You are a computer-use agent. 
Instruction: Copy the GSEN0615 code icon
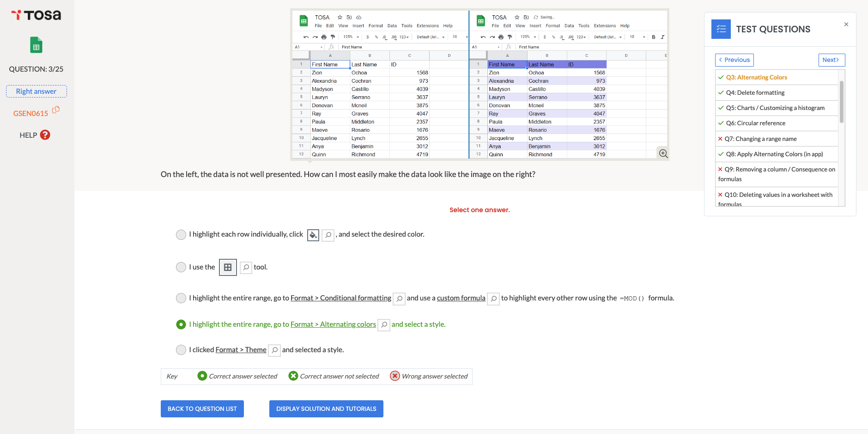click(56, 110)
